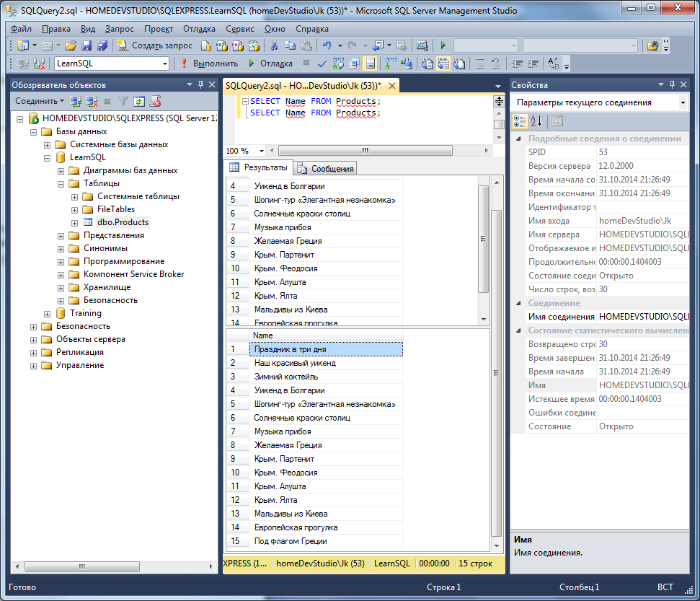Click the Open File folder icon
700x601 pixels.
coord(71,45)
